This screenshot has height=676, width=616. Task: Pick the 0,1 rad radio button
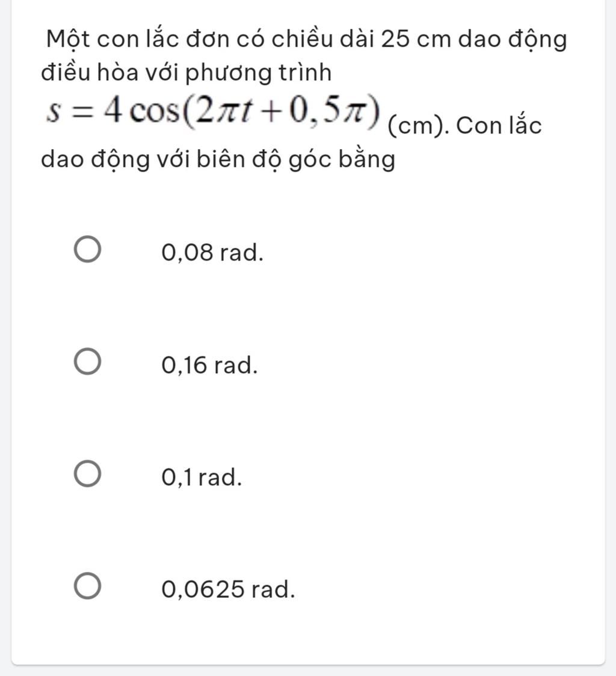click(x=87, y=474)
